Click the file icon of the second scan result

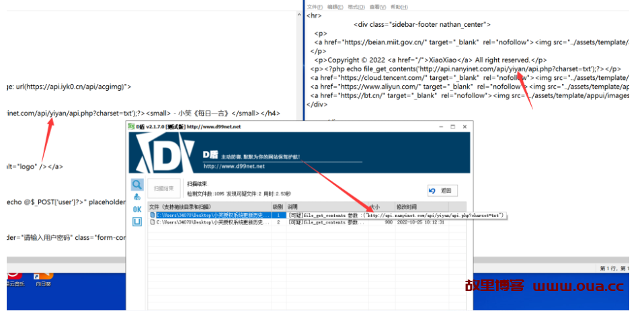click(153, 222)
